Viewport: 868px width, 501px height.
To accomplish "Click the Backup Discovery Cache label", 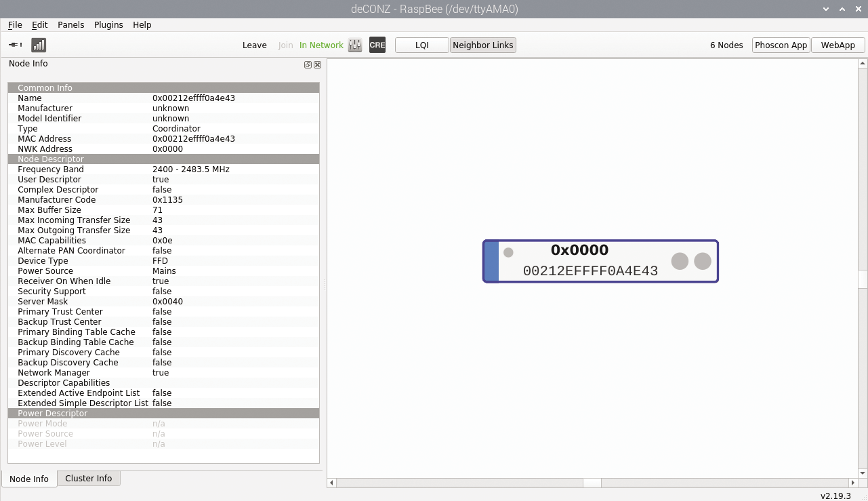I will [68, 363].
